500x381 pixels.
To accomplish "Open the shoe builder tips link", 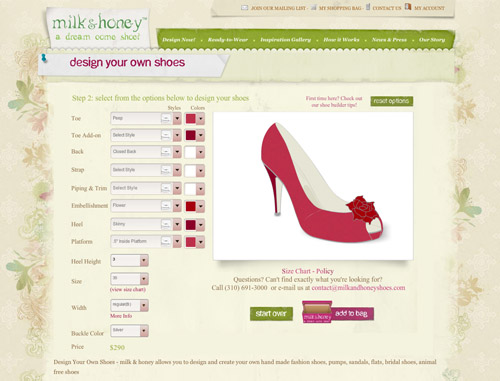I will 334,102.
